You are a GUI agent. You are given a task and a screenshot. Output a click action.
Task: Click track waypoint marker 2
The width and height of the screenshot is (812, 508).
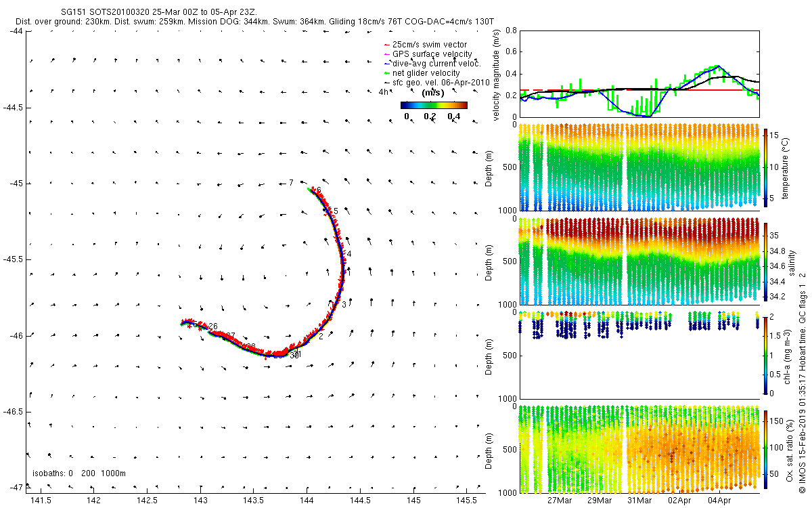click(x=321, y=336)
